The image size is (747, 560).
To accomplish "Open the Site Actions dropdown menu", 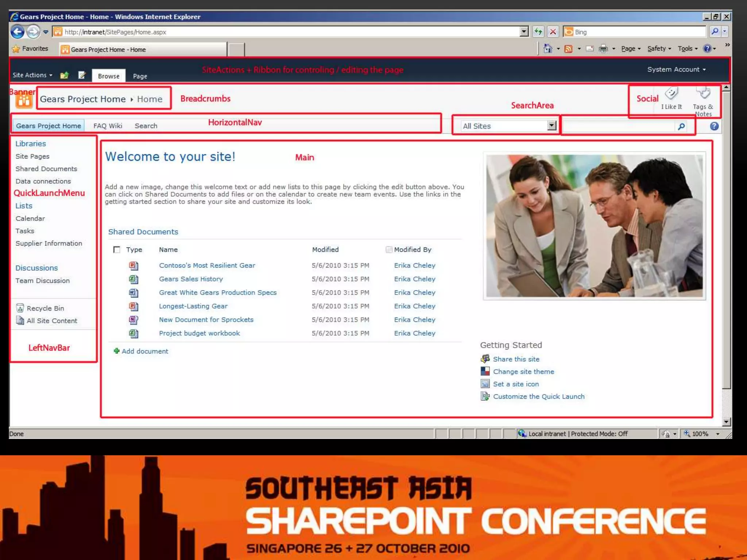I will pyautogui.click(x=32, y=75).
